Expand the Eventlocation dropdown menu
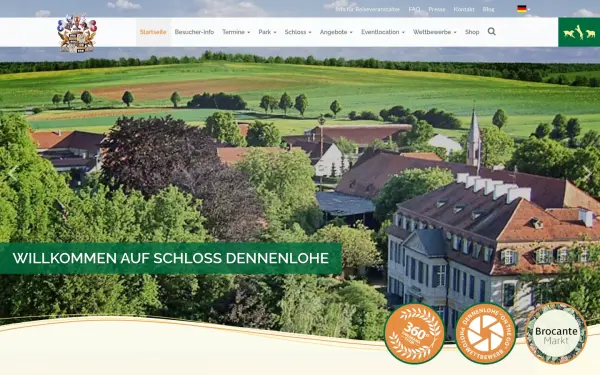This screenshot has height=375, width=600. coord(383,32)
